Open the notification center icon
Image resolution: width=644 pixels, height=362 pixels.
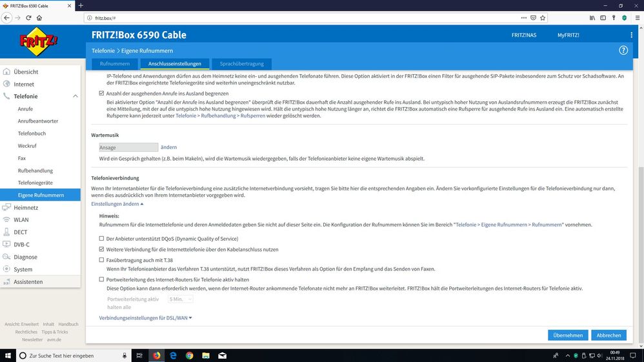tap(633, 356)
